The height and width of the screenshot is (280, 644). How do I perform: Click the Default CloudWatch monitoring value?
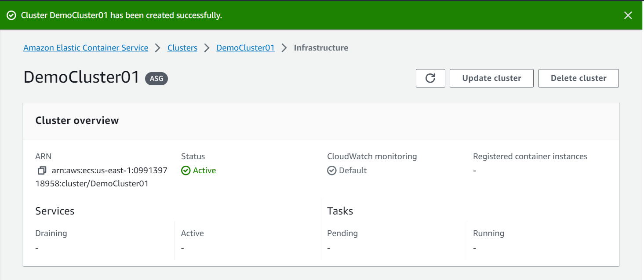click(353, 171)
